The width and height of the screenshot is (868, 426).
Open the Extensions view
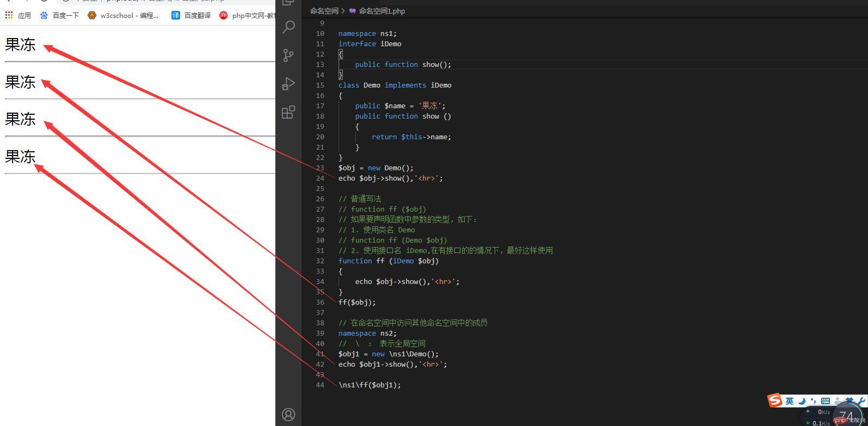tap(288, 112)
